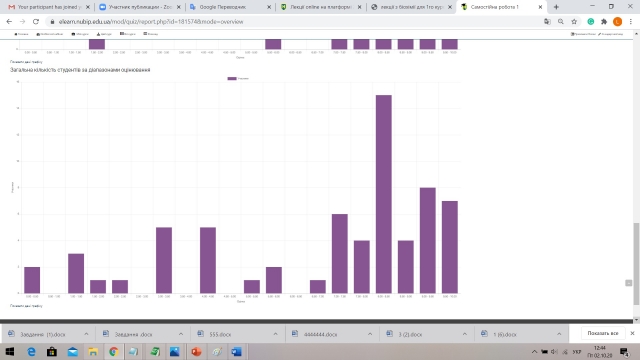The width and height of the screenshot is (640, 360).
Task: Click the padlock site info icon
Action: pyautogui.click(x=52, y=22)
